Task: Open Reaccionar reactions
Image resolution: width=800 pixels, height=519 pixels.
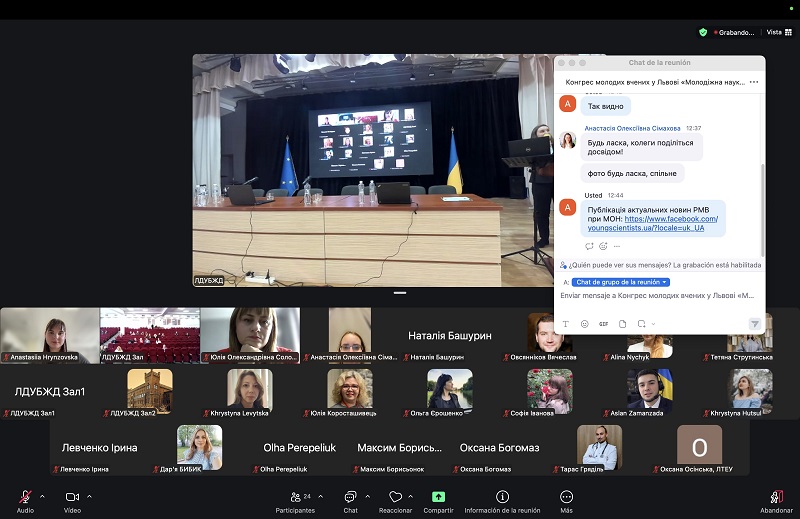Action: coord(395,497)
